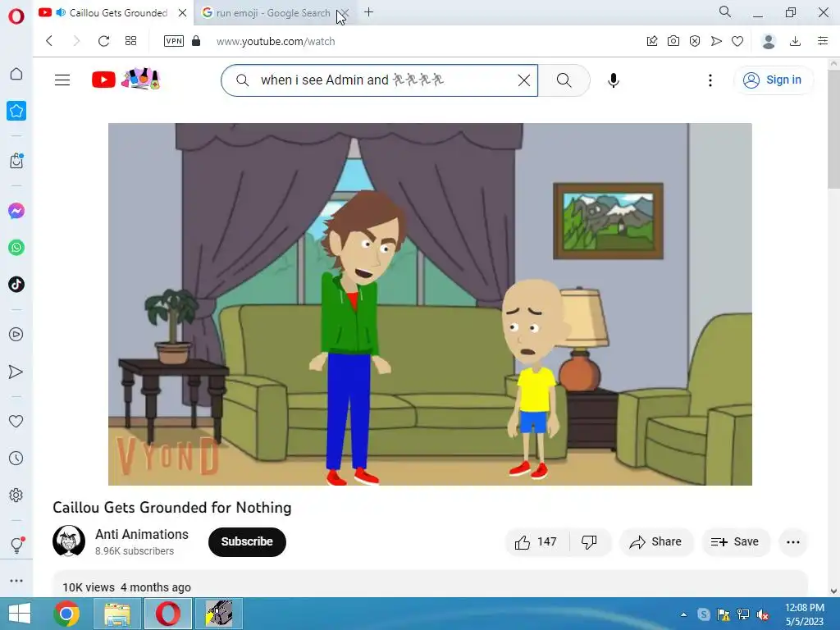Share this video

[x=656, y=541]
